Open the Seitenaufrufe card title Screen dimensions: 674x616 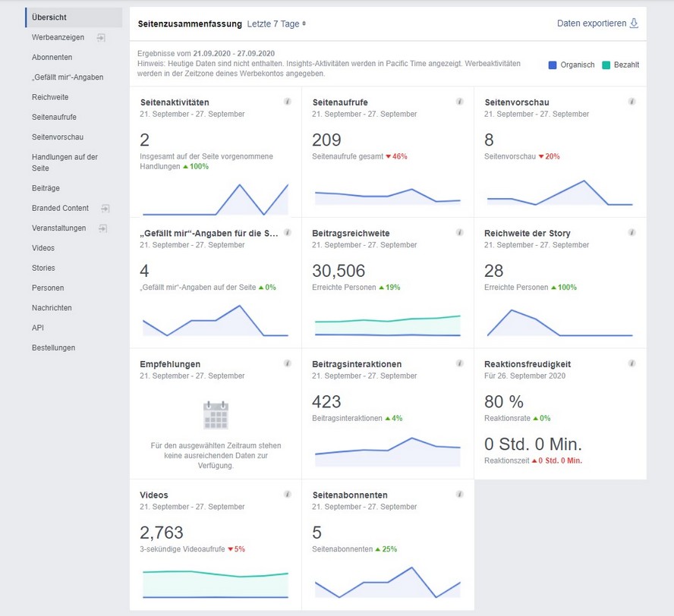pos(340,102)
